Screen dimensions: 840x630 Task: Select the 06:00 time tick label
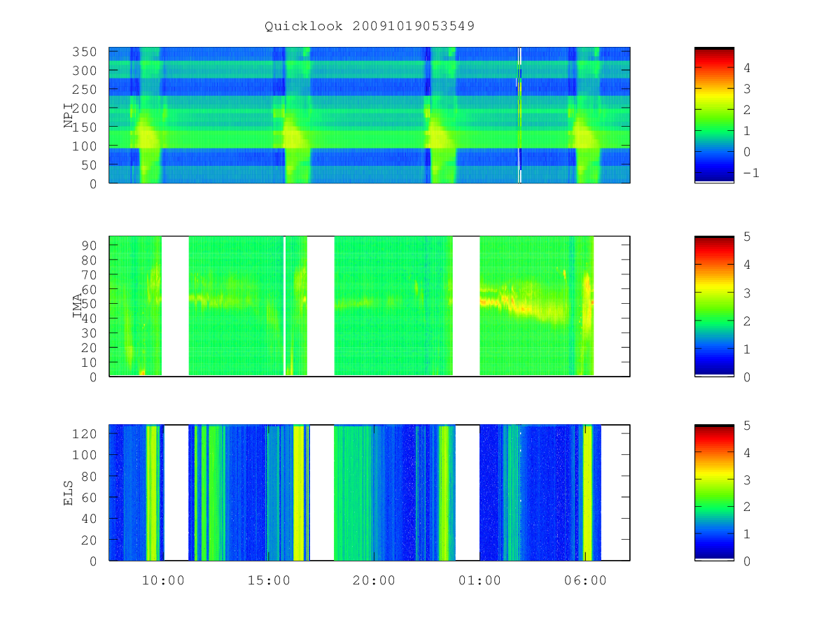585,580
